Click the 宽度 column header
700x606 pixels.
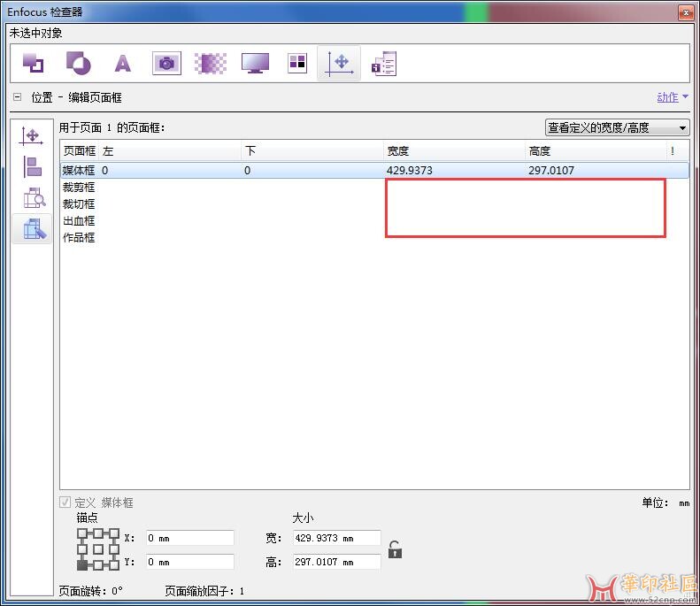[454, 150]
